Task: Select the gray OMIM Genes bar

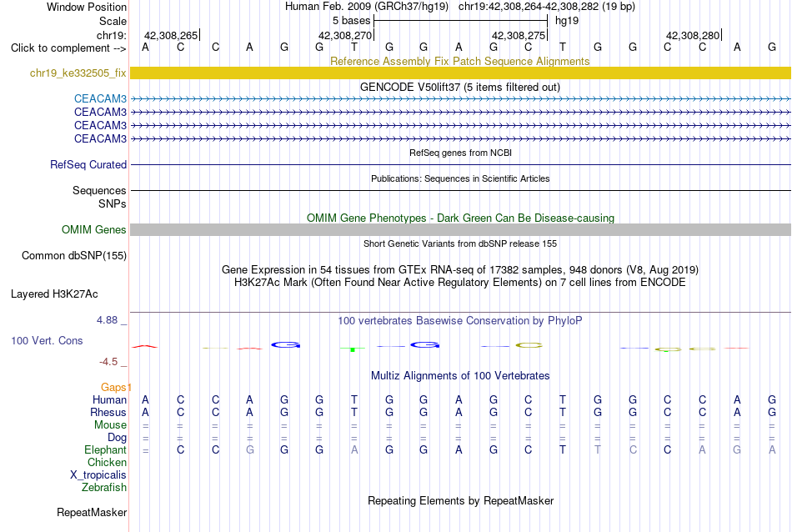Action: click(460, 229)
